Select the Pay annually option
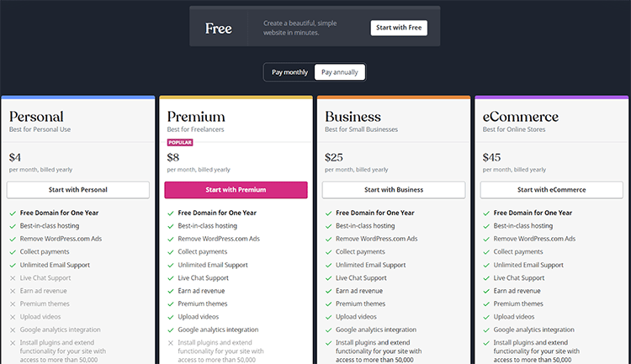 (339, 72)
